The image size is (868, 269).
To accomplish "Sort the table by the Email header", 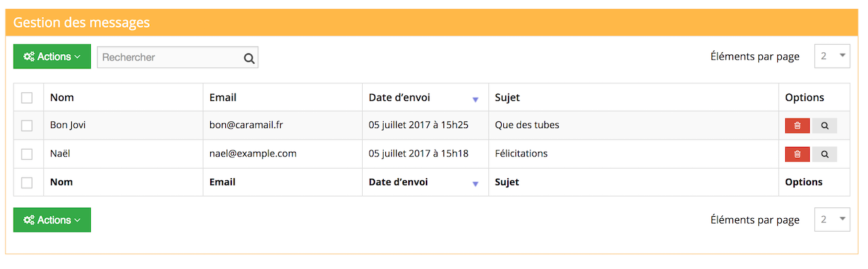I will (x=223, y=98).
